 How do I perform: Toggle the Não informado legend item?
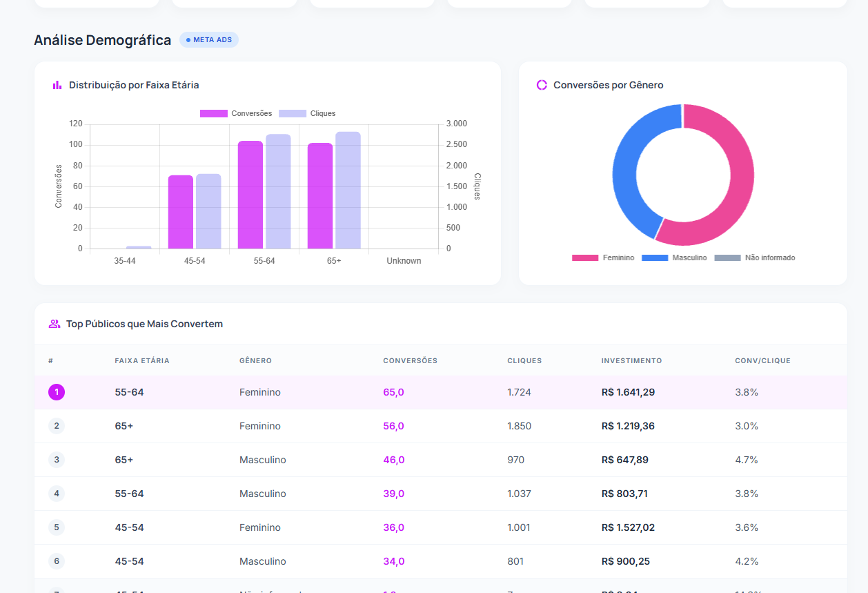click(755, 257)
